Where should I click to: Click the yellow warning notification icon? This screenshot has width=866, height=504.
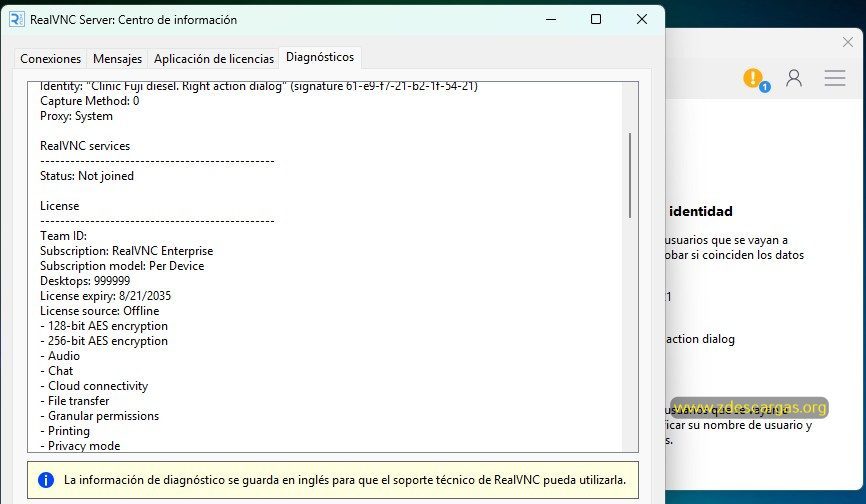[755, 78]
